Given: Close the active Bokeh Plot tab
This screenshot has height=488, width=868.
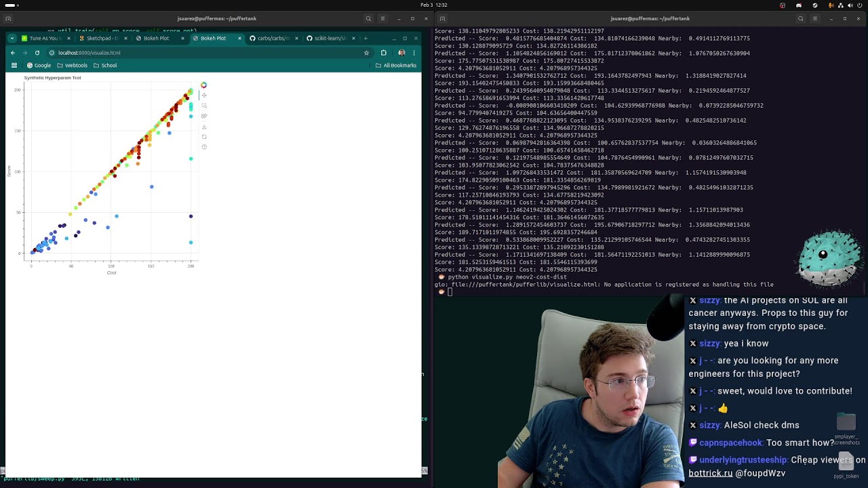Looking at the screenshot, I should [x=239, y=38].
